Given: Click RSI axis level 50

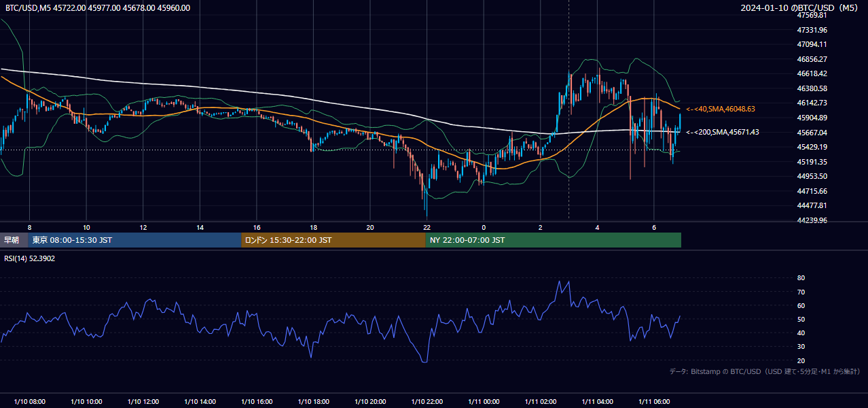Looking at the screenshot, I should pos(801,319).
